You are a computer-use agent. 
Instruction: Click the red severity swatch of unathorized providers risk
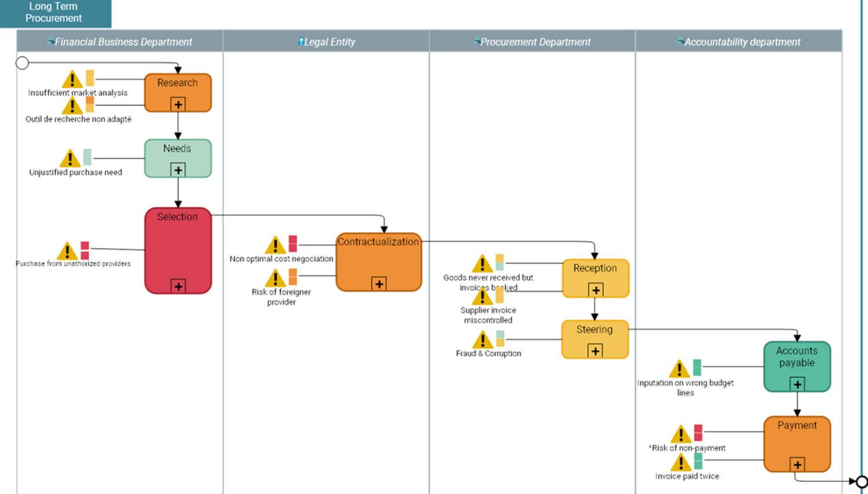85,250
